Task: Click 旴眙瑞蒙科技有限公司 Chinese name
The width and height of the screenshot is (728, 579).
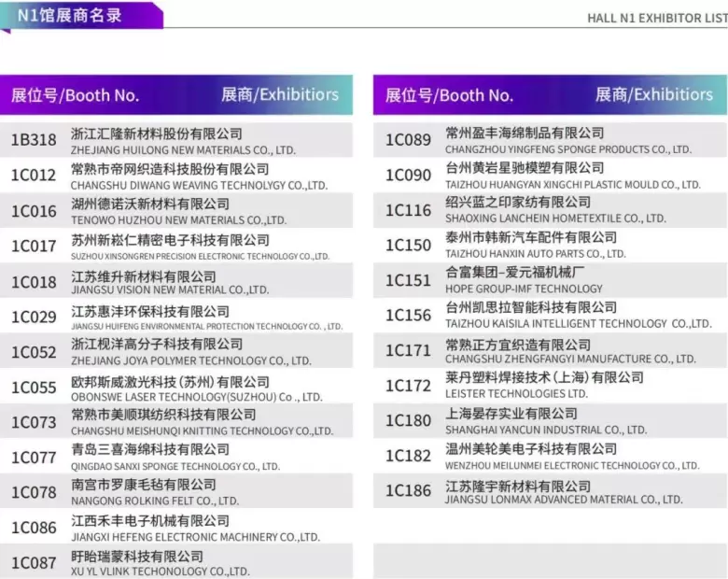Action: click(137, 557)
